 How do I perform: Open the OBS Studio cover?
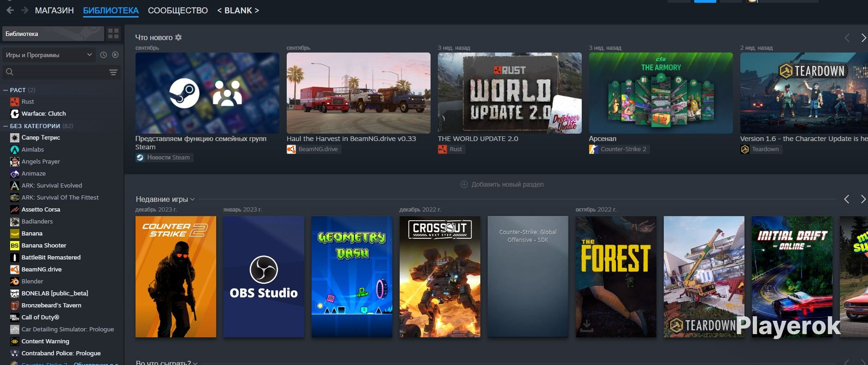(264, 277)
